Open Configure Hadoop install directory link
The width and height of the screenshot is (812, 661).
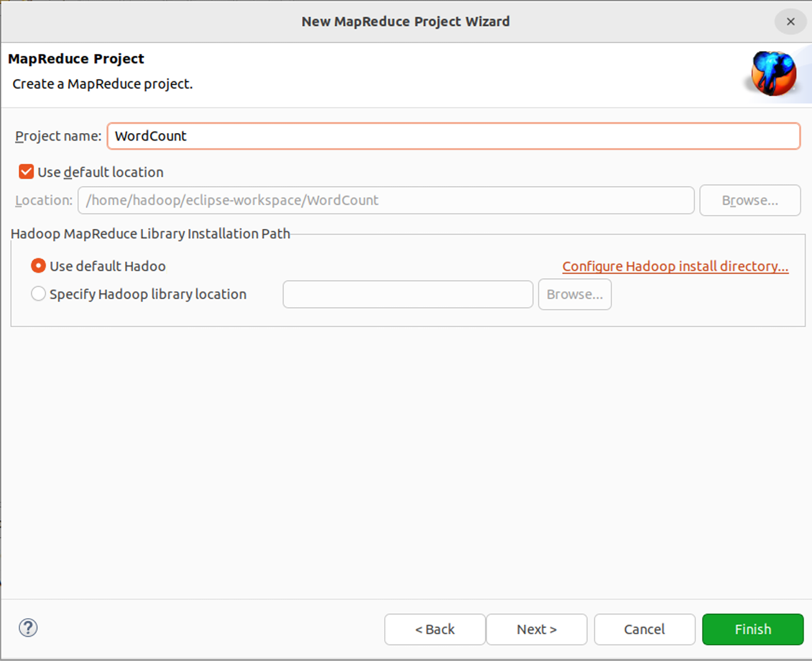(x=675, y=266)
